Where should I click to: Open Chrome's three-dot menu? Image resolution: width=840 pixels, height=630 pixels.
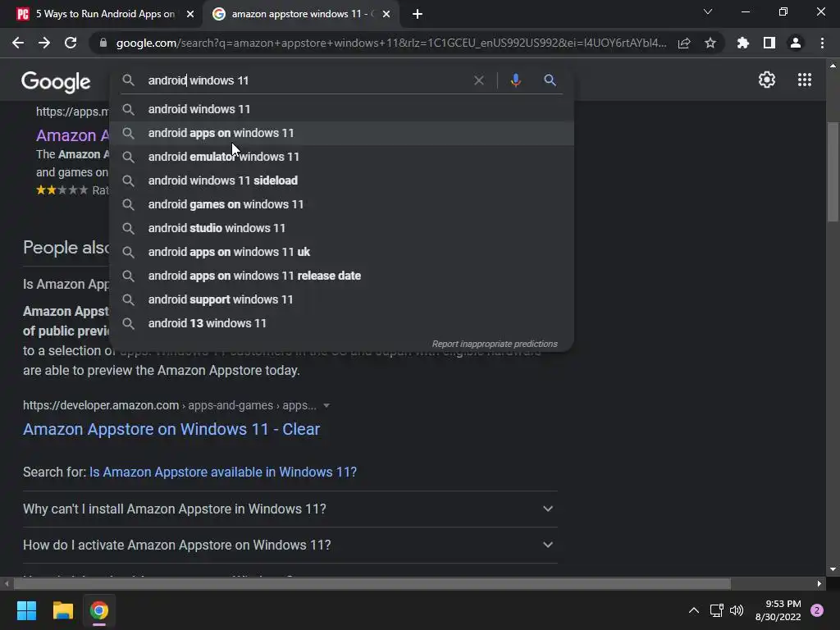822,43
